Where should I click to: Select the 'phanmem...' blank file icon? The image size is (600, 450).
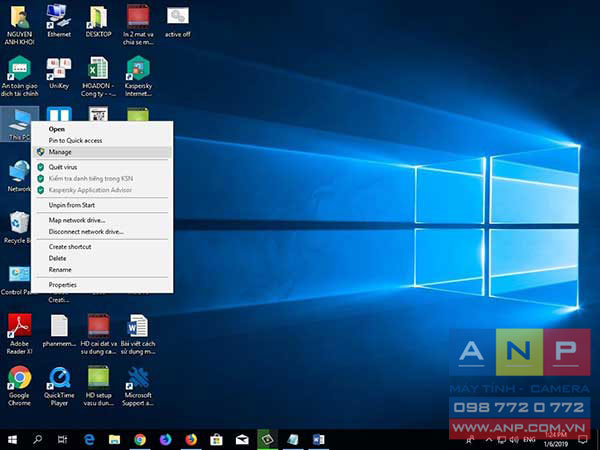(59, 331)
